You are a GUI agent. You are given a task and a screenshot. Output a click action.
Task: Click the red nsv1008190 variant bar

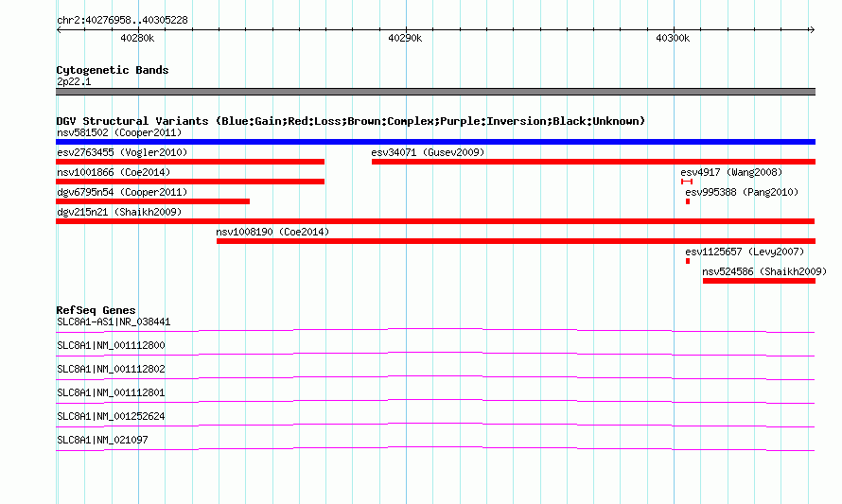coord(516,241)
